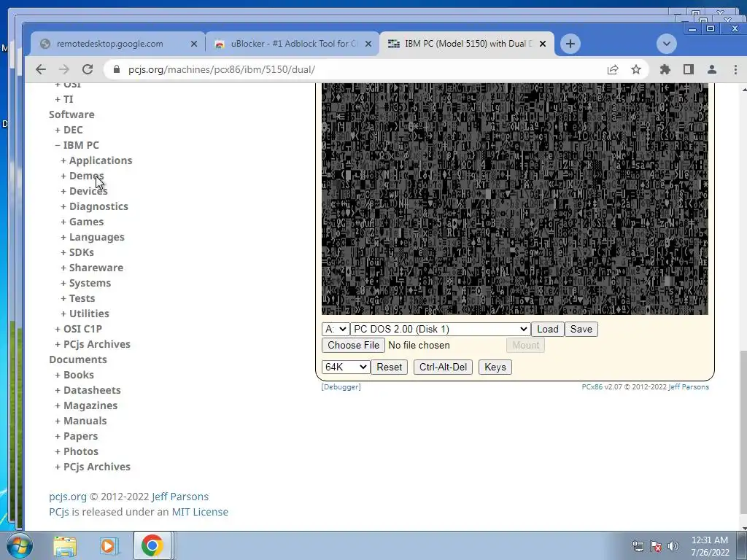This screenshot has width=747, height=560.
Task: Send Ctrl-Alt-Del to the machine
Action: 443,367
